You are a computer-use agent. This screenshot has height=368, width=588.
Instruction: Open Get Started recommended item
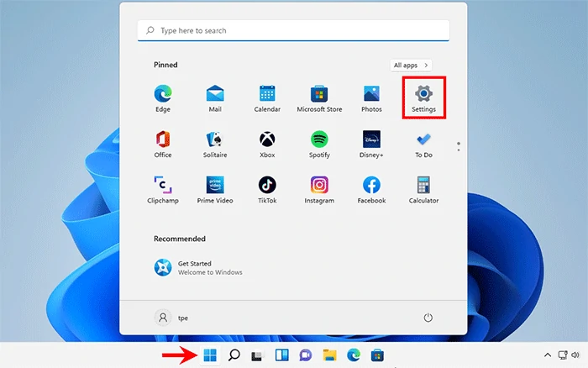[x=198, y=267]
